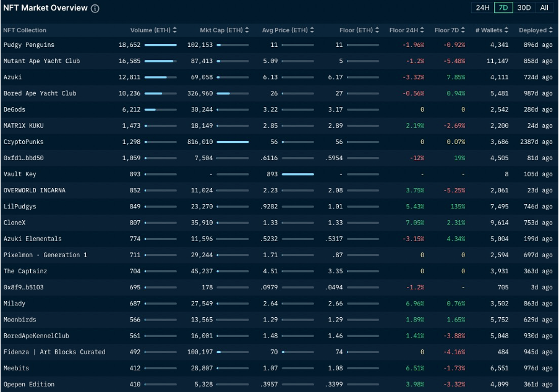Open the Opepen Edition collection

point(29,384)
